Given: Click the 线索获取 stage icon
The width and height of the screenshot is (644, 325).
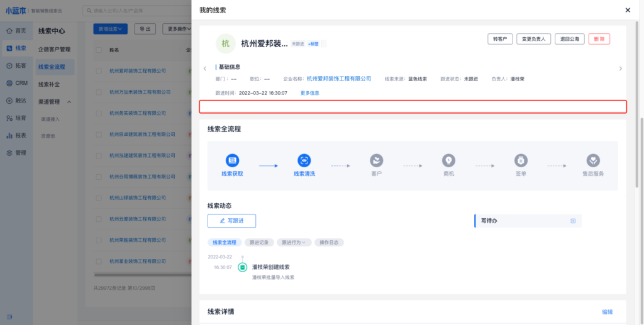Looking at the screenshot, I should pyautogui.click(x=232, y=160).
